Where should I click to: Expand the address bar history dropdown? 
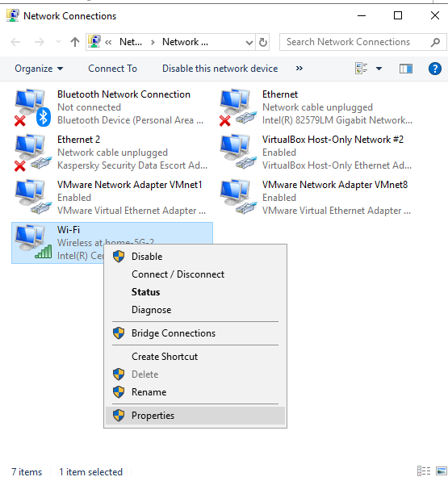pyautogui.click(x=249, y=42)
